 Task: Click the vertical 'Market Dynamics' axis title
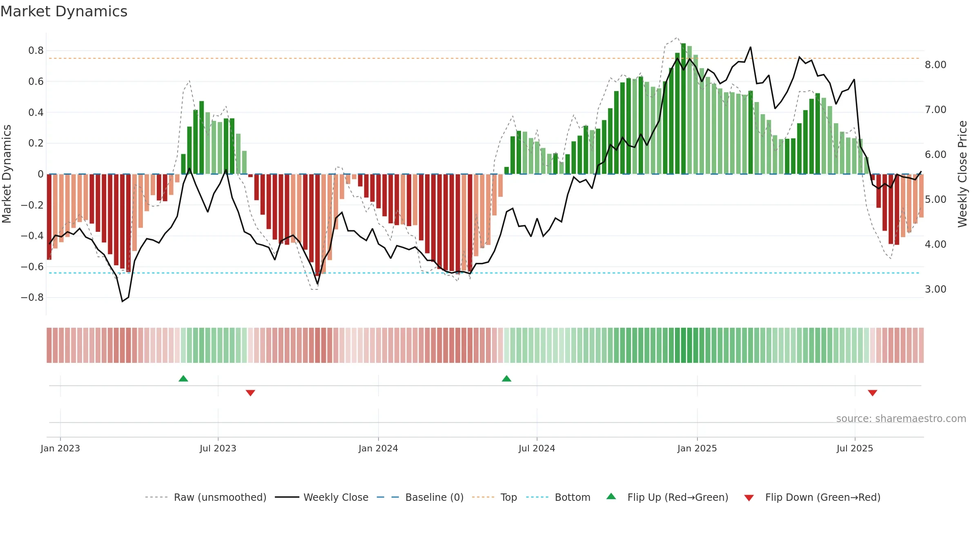7,174
